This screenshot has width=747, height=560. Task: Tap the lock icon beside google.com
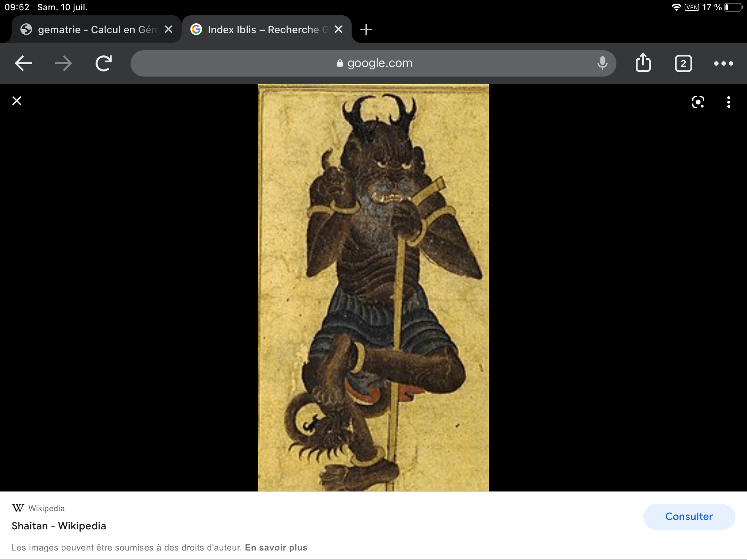click(340, 63)
